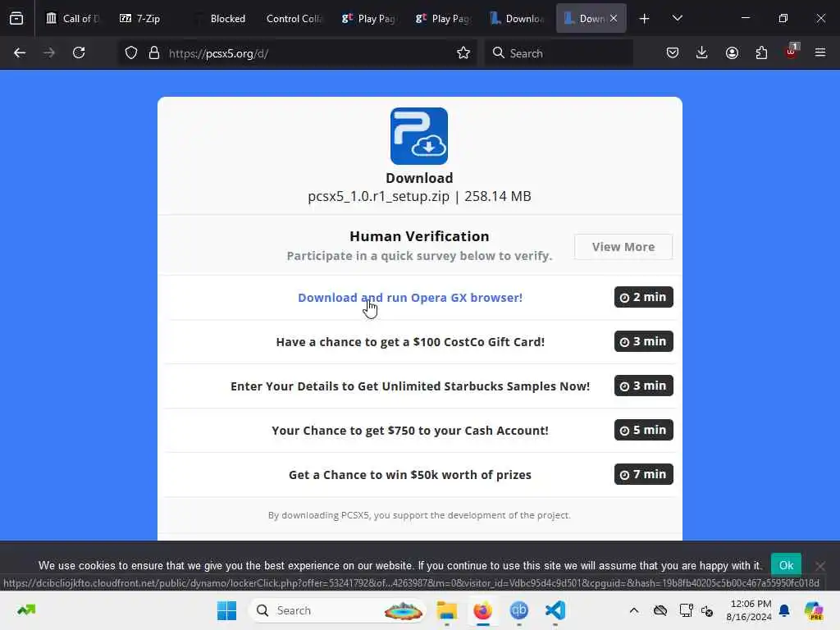This screenshot has width=840, height=630.
Task: Reload the current page
Action: 79,52
